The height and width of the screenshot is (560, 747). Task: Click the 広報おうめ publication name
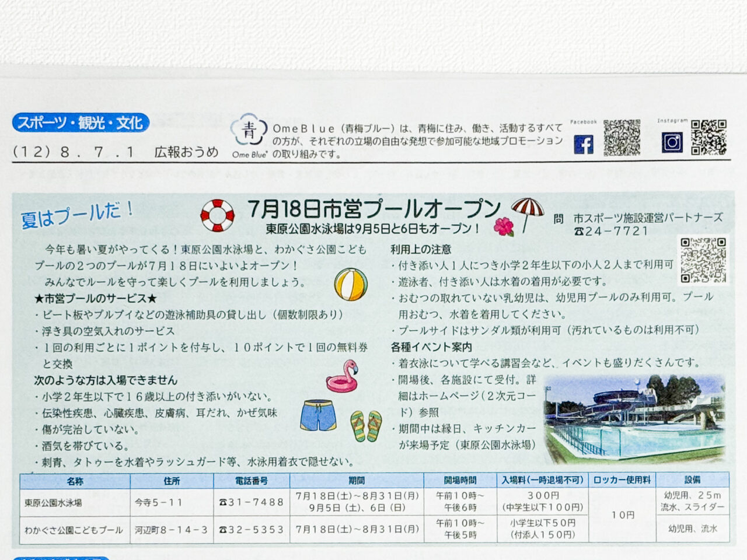[186, 152]
